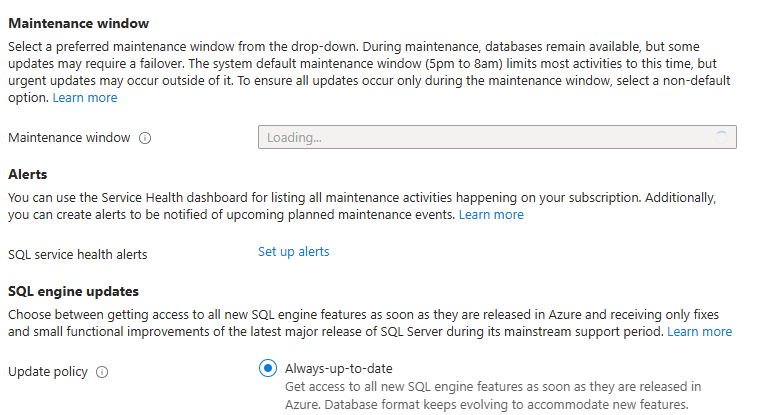The image size is (757, 415).
Task: Open Learn more link for SQL engine updates
Action: click(x=699, y=331)
